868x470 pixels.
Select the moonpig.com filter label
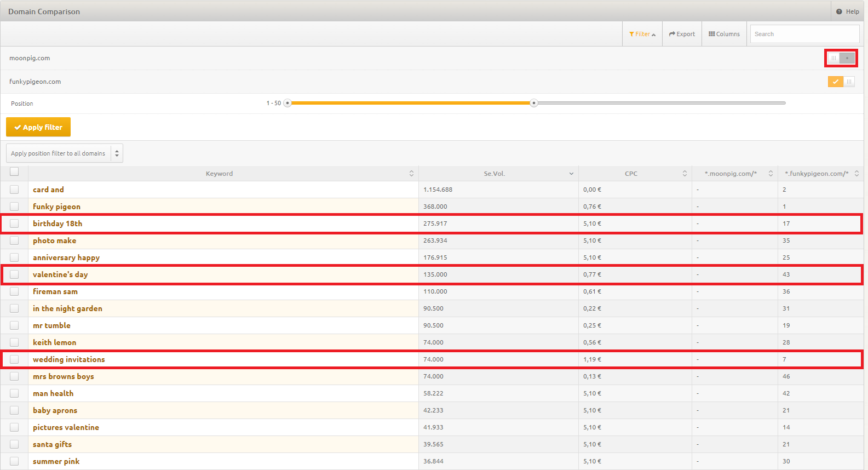click(x=30, y=58)
